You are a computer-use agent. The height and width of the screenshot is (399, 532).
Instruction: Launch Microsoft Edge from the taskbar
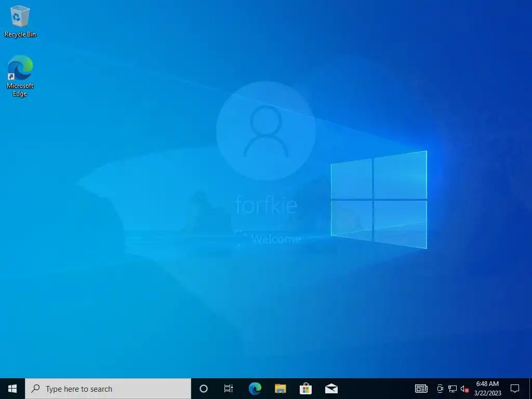(255, 389)
